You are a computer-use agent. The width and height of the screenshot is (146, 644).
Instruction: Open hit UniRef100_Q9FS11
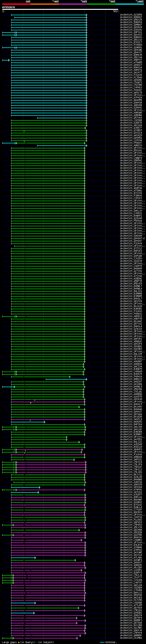coord(131,32)
